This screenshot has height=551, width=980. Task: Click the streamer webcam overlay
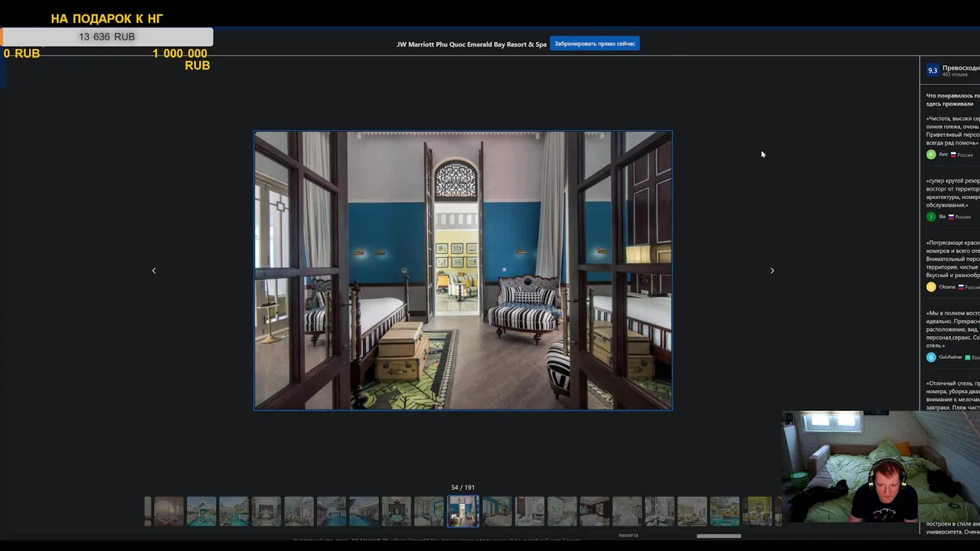pyautogui.click(x=880, y=467)
